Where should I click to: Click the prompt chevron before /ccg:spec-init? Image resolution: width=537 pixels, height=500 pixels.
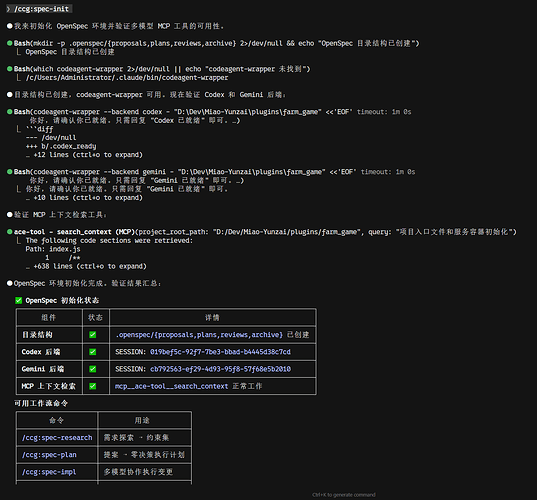click(8, 9)
